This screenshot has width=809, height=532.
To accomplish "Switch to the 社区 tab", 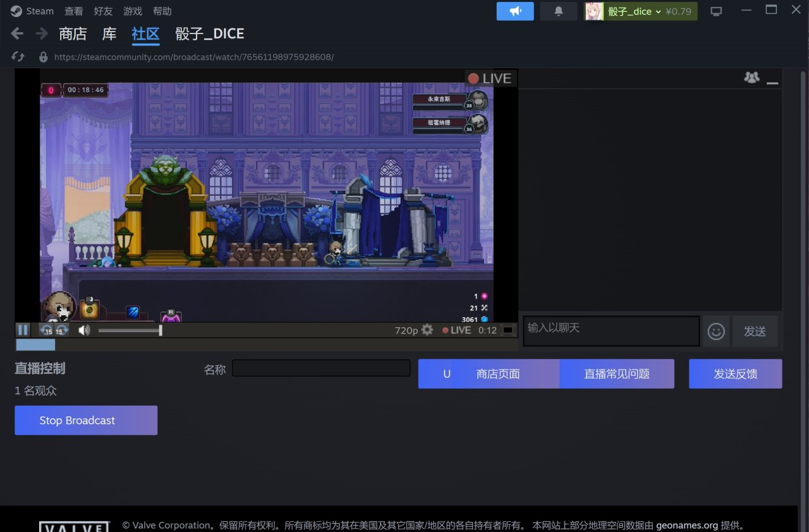I will tap(145, 34).
